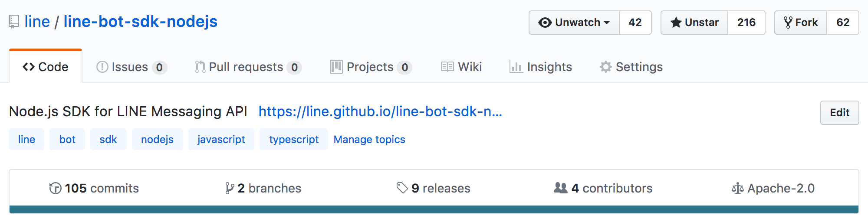Open the Wiki tab

(461, 67)
